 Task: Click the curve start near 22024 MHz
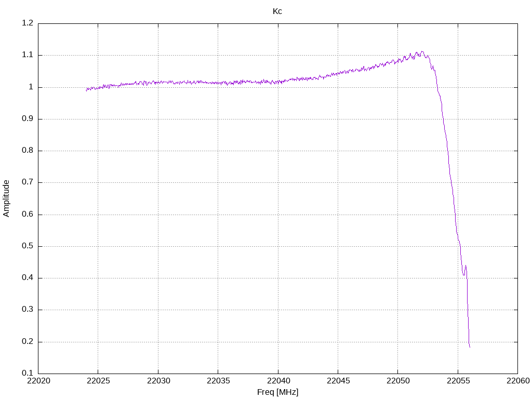coord(87,90)
